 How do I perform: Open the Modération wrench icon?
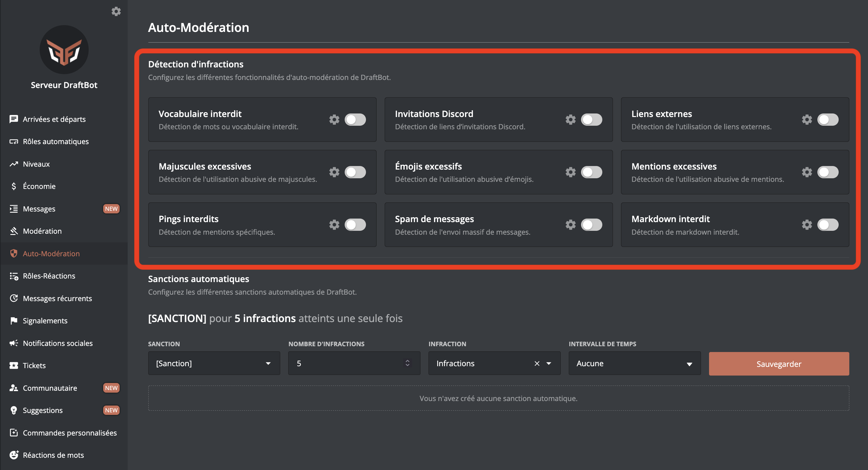pyautogui.click(x=14, y=231)
